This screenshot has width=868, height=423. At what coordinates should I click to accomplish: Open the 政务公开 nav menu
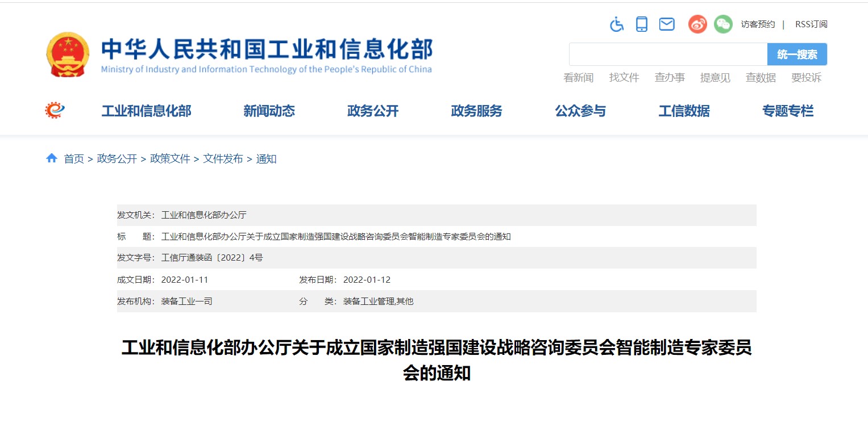pyautogui.click(x=373, y=111)
